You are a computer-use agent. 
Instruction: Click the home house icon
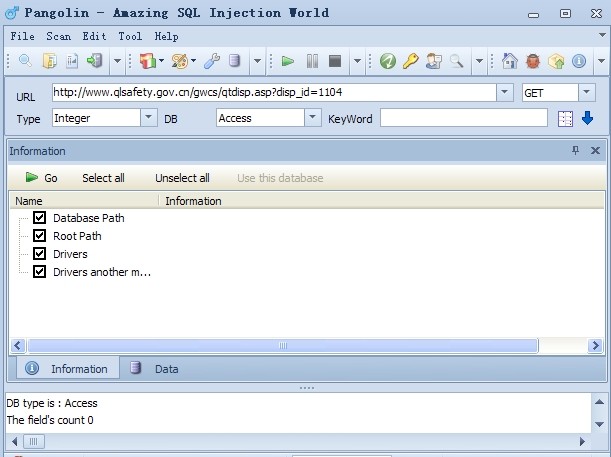(x=510, y=61)
